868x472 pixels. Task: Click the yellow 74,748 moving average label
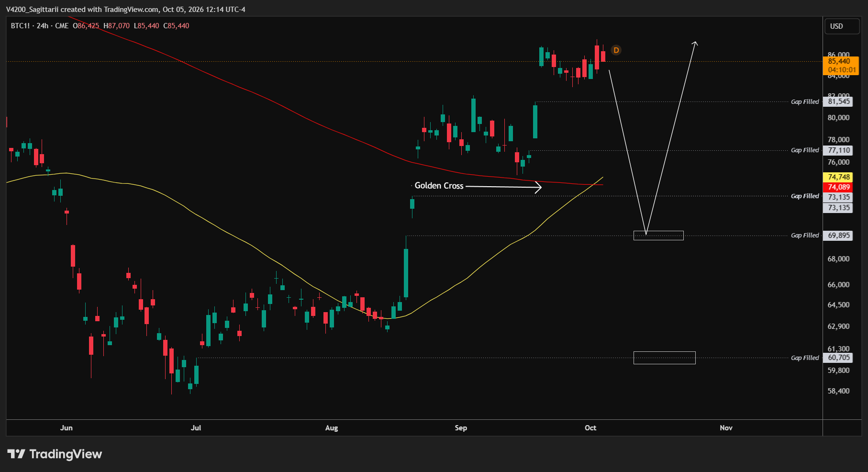pyautogui.click(x=839, y=177)
